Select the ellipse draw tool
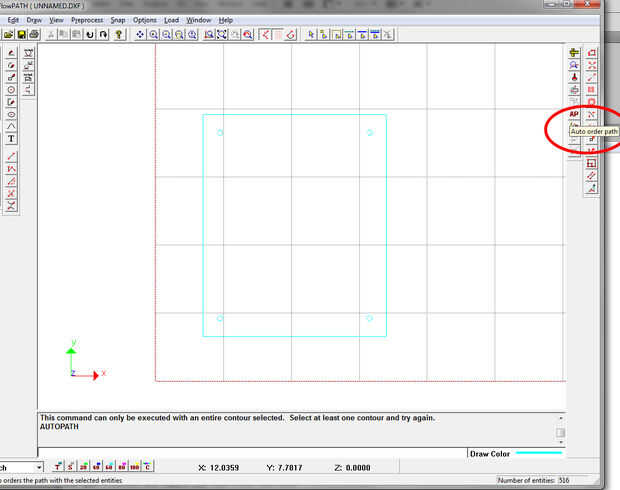The image size is (620, 490). (x=11, y=115)
